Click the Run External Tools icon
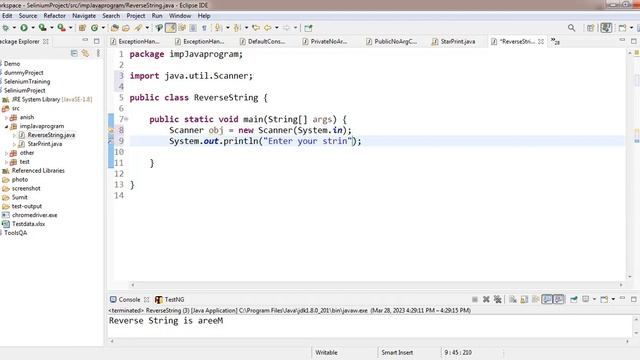 pos(61,28)
